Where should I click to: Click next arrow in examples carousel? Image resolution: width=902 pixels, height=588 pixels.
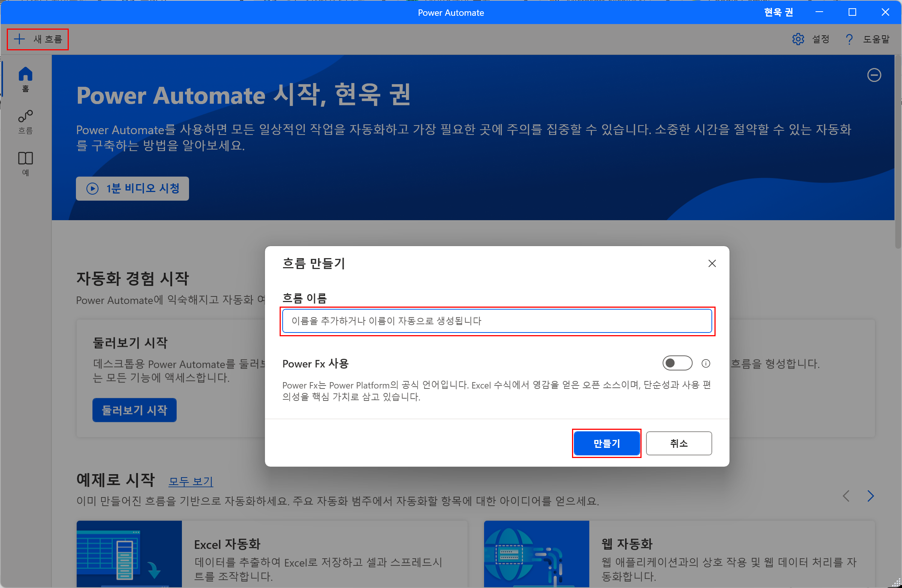pyautogui.click(x=870, y=496)
